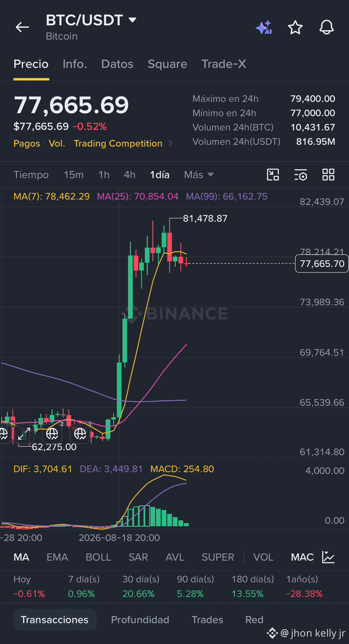
Task: Tap the large 77,665.69 price
Action: click(x=71, y=105)
